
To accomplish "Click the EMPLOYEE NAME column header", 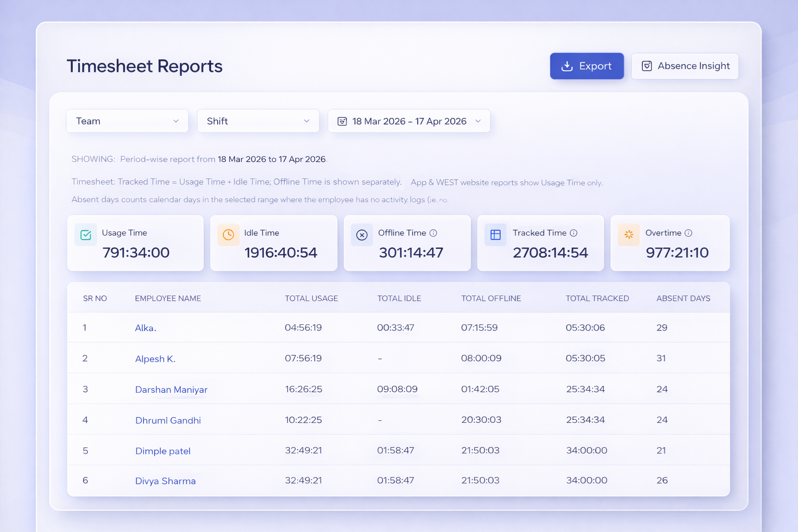I will point(168,298).
